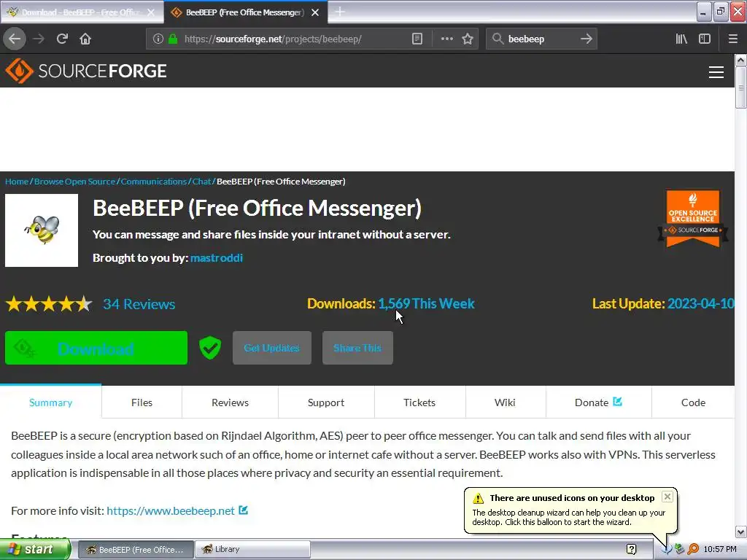Close the Download - BeeBEEP tab
747x560 pixels.
coord(151,12)
